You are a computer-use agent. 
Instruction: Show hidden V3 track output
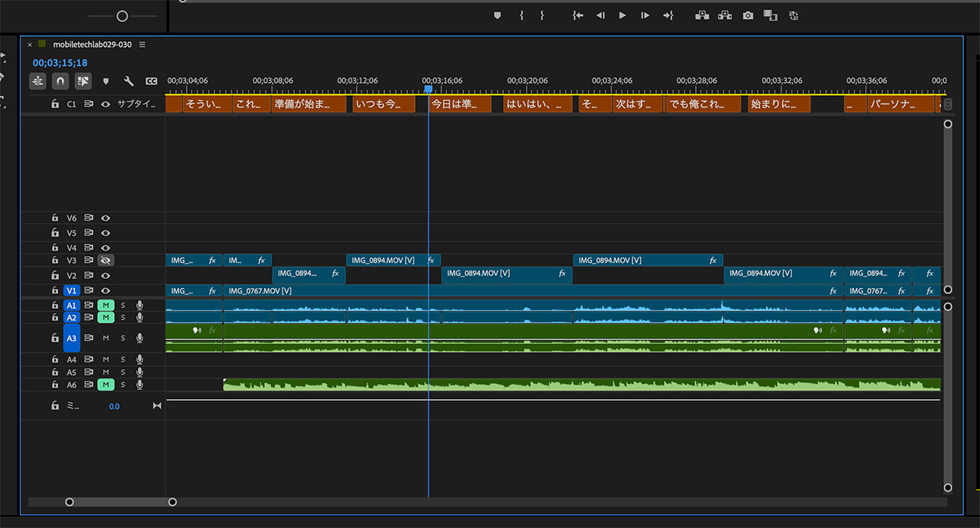pyautogui.click(x=106, y=261)
